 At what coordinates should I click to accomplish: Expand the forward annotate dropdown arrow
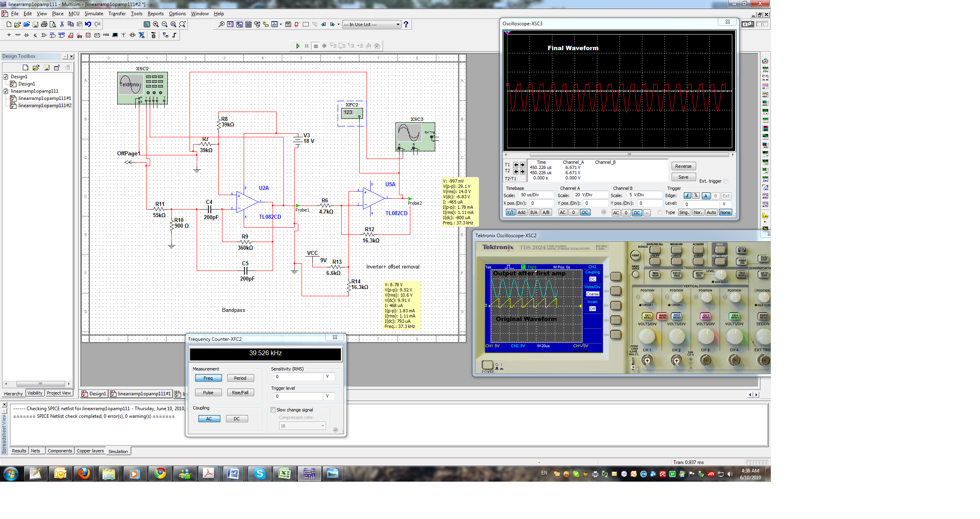(x=338, y=24)
